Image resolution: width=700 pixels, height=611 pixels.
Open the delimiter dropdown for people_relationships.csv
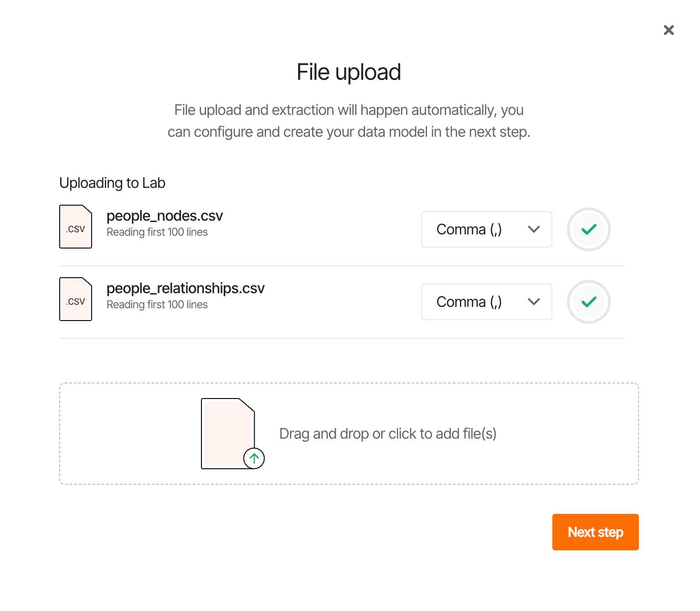coord(486,302)
